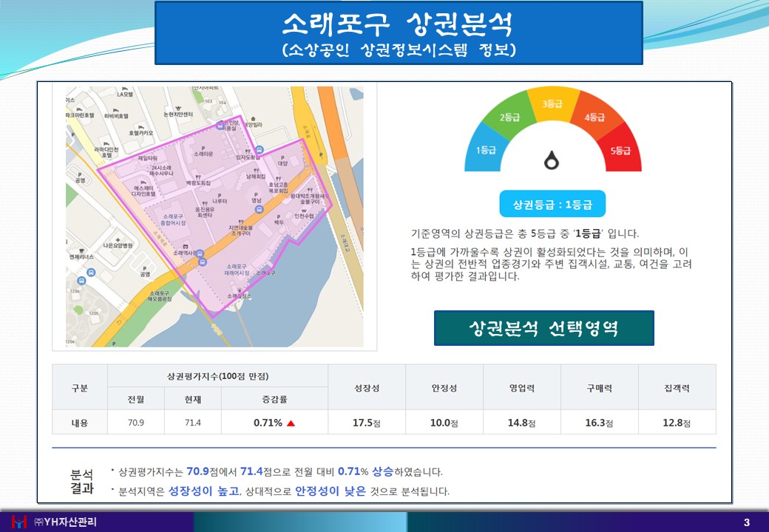Click the 상권평가지수(100점 만점) header
Image resolution: width=769 pixels, height=532 pixels.
[217, 376]
